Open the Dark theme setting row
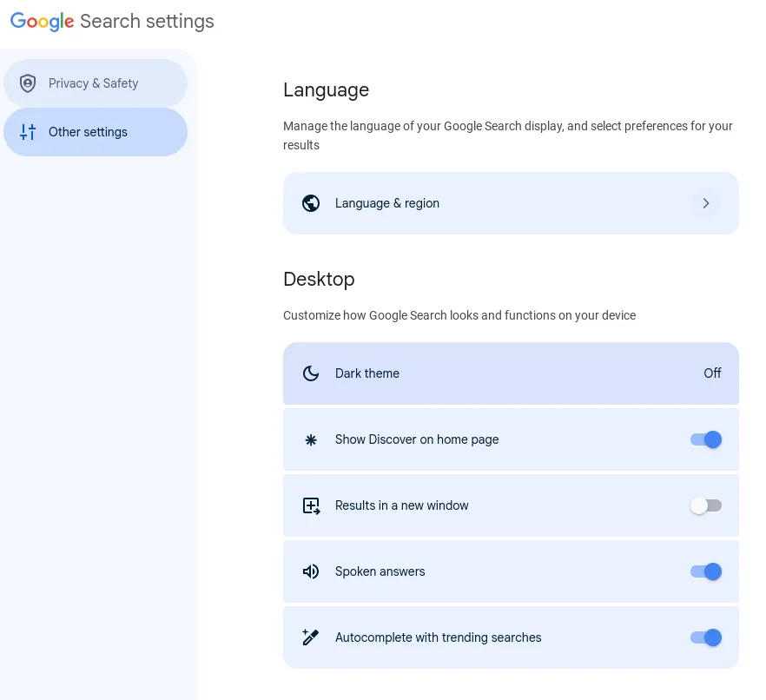This screenshot has width=766, height=700. click(x=511, y=373)
